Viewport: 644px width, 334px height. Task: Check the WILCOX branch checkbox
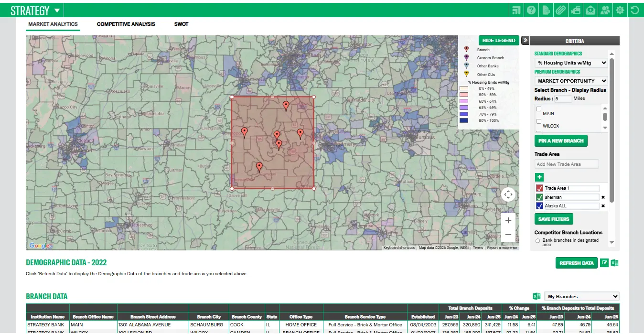coord(539,121)
